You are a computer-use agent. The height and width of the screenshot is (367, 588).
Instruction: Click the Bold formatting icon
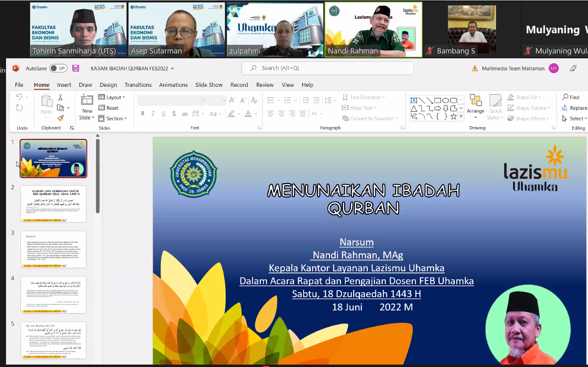point(143,114)
